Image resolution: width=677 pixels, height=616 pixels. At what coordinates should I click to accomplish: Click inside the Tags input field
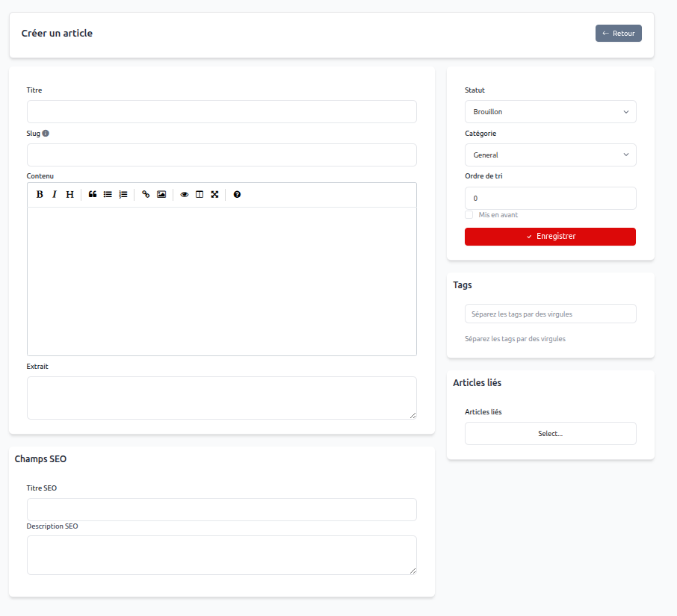click(x=550, y=314)
